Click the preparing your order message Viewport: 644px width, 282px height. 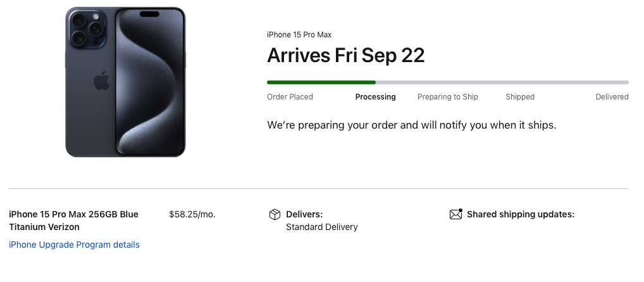pos(411,125)
